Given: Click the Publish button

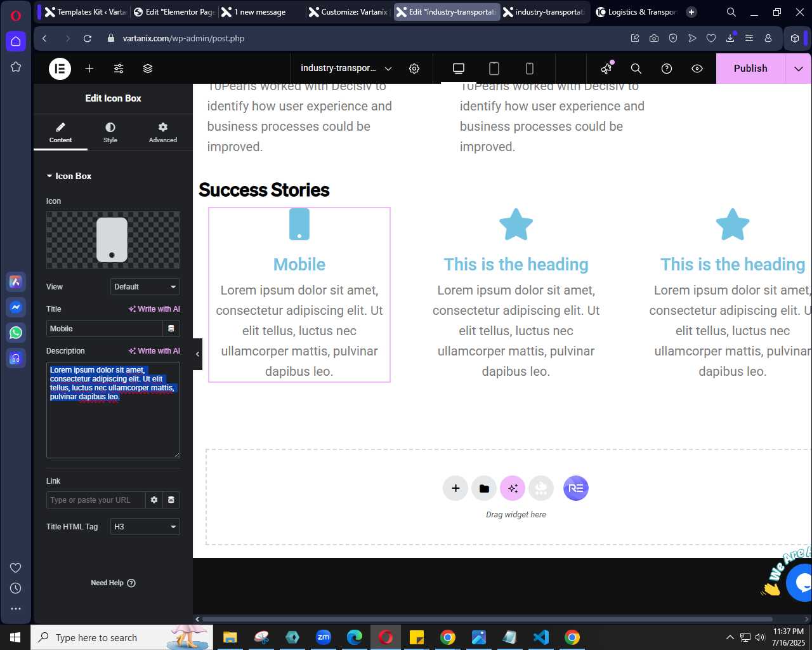Looking at the screenshot, I should tap(750, 69).
